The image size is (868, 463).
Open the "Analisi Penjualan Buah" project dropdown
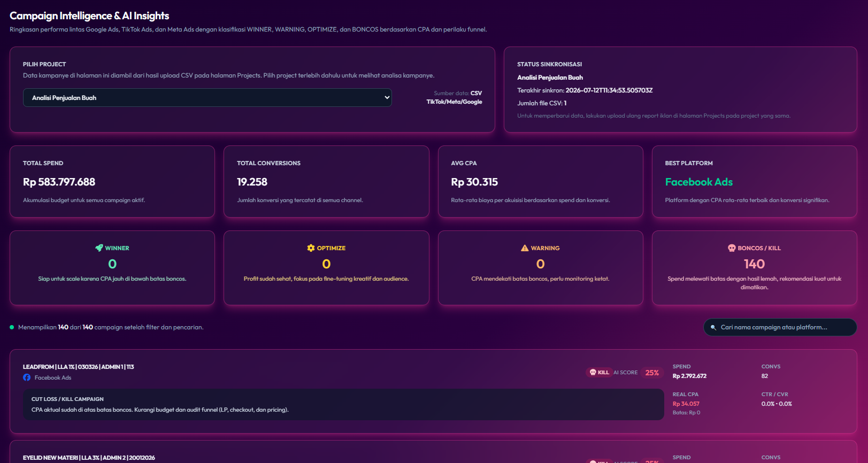coord(207,98)
